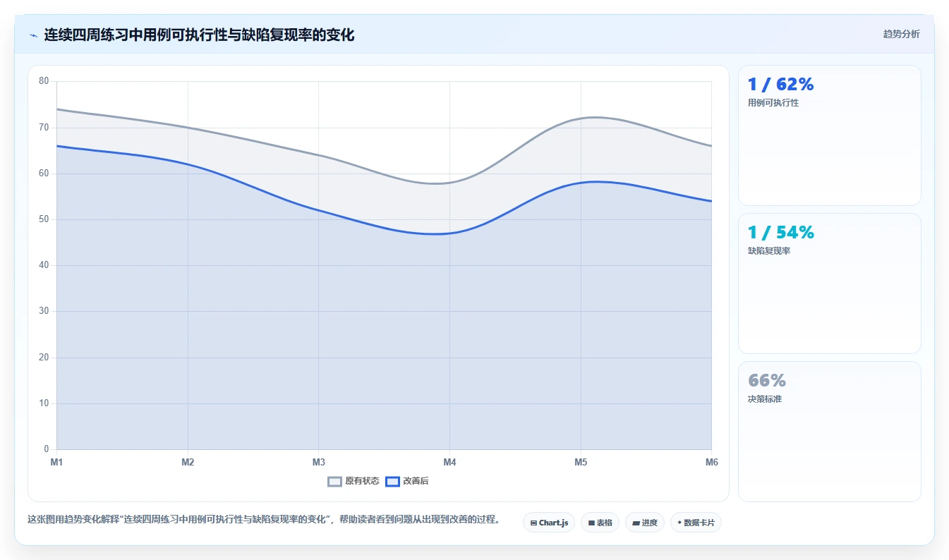This screenshot has width=949, height=560.
Task: Click the M3 x-axis label
Action: tap(319, 462)
